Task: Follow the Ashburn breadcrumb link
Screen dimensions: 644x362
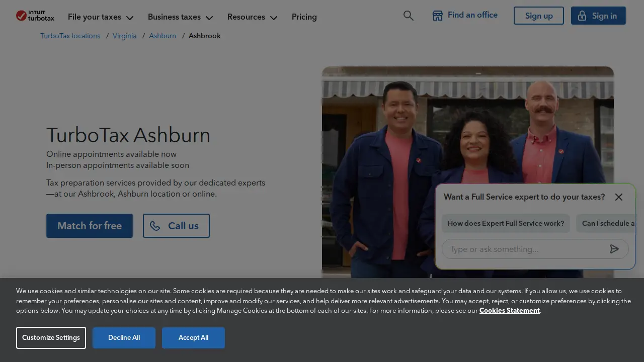Action: click(163, 36)
